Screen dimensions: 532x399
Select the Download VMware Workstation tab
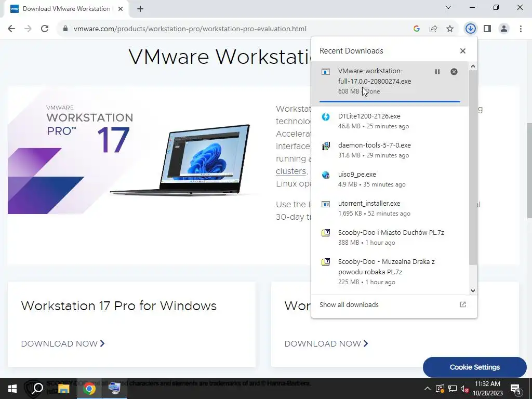coord(66,9)
